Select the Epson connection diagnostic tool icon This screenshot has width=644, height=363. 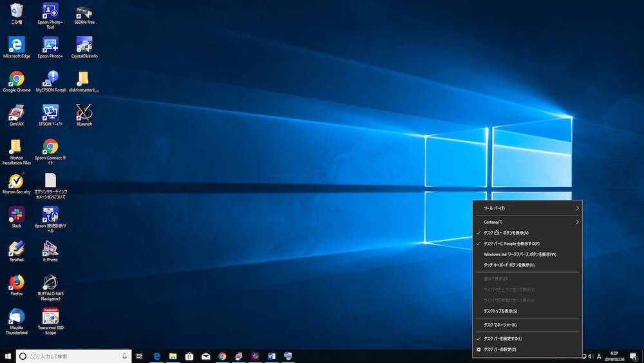pos(50,219)
